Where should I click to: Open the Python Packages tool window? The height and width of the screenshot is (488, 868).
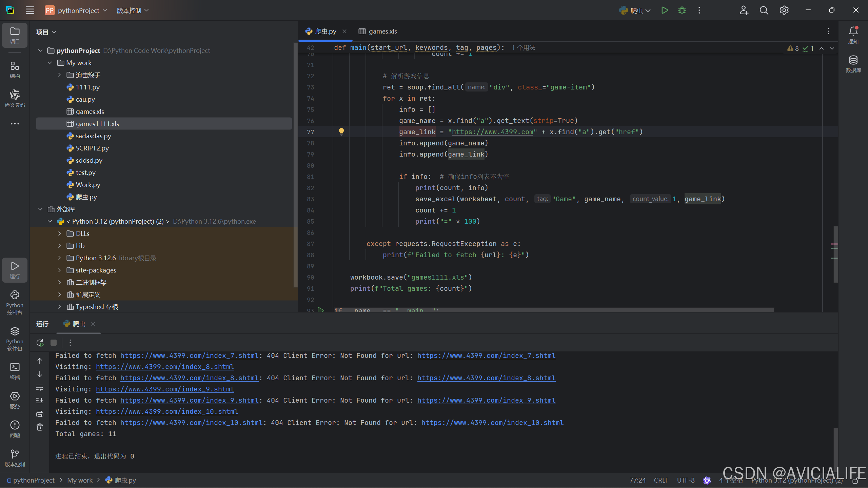tap(15, 338)
